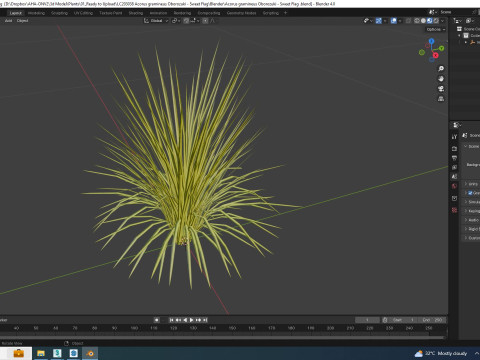The width and height of the screenshot is (480, 360).
Task: Select solid viewport shading mode
Action: pyautogui.click(x=423, y=21)
